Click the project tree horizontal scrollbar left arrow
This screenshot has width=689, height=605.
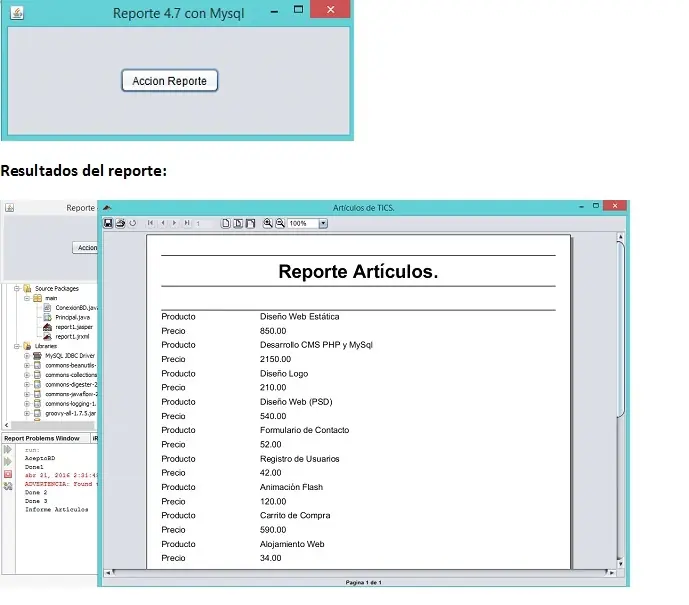coord(6,425)
